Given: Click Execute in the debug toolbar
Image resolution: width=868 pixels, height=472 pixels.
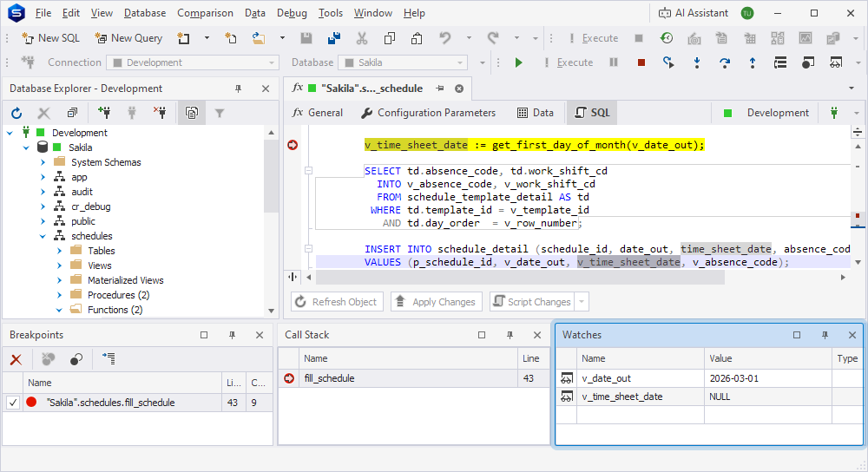Looking at the screenshot, I should tap(568, 62).
